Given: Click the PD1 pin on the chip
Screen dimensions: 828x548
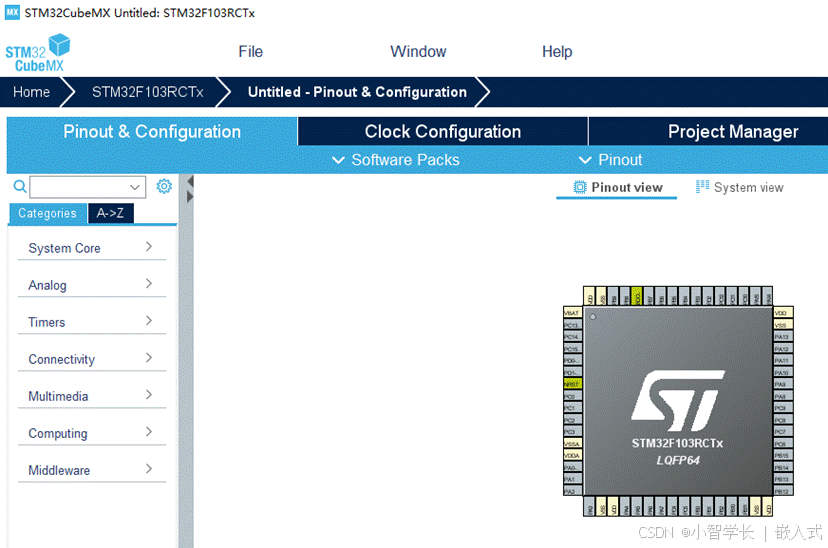Looking at the screenshot, I should pos(572,372).
